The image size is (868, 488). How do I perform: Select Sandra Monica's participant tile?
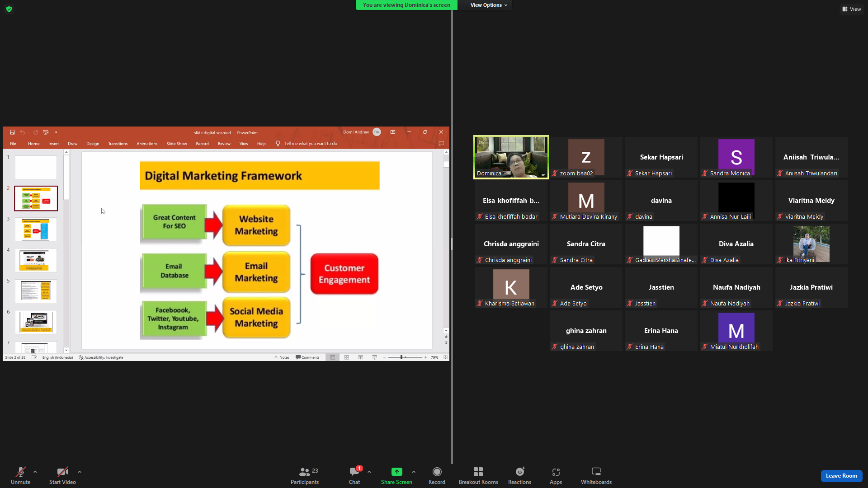tap(736, 157)
